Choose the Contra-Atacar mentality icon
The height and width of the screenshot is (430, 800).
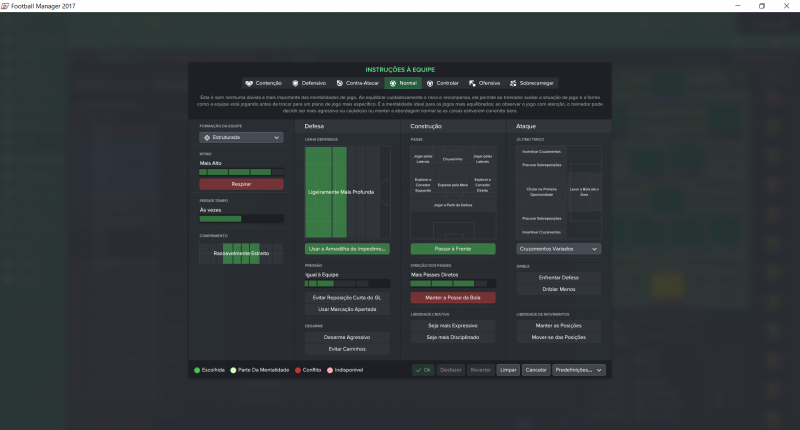point(339,83)
